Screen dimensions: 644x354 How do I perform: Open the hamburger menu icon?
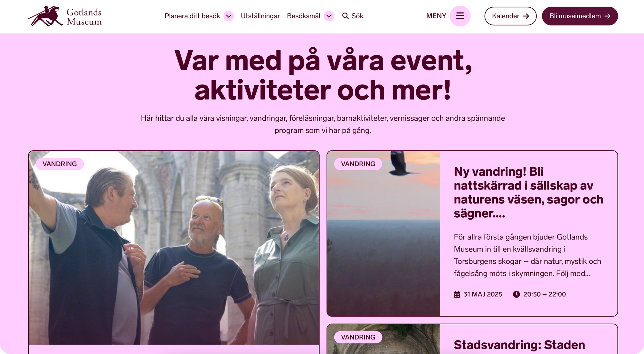tap(460, 16)
